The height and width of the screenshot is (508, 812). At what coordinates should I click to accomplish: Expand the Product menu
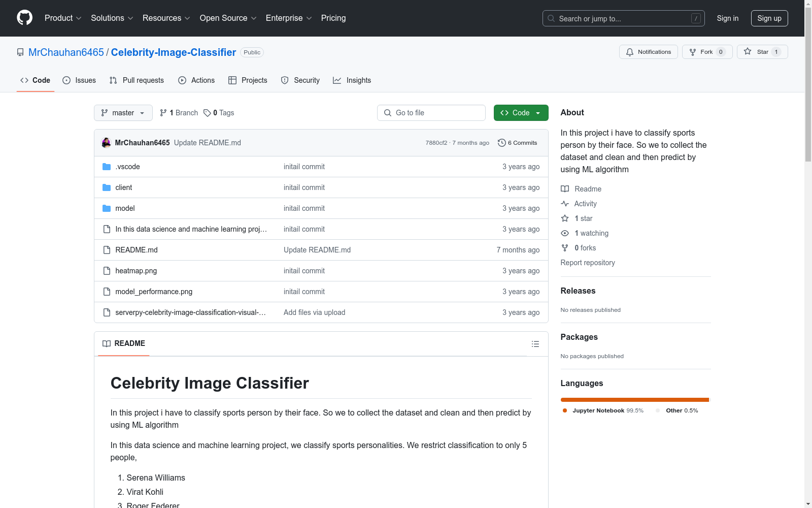pyautogui.click(x=63, y=18)
